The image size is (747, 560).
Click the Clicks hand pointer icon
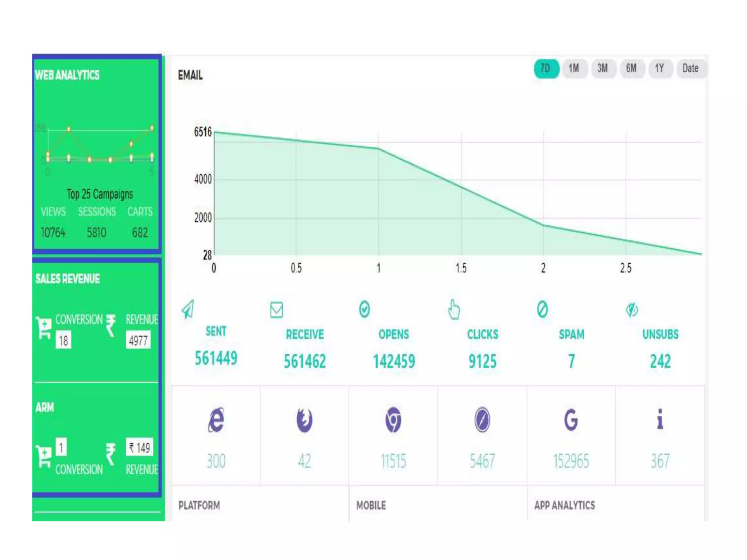coord(453,310)
